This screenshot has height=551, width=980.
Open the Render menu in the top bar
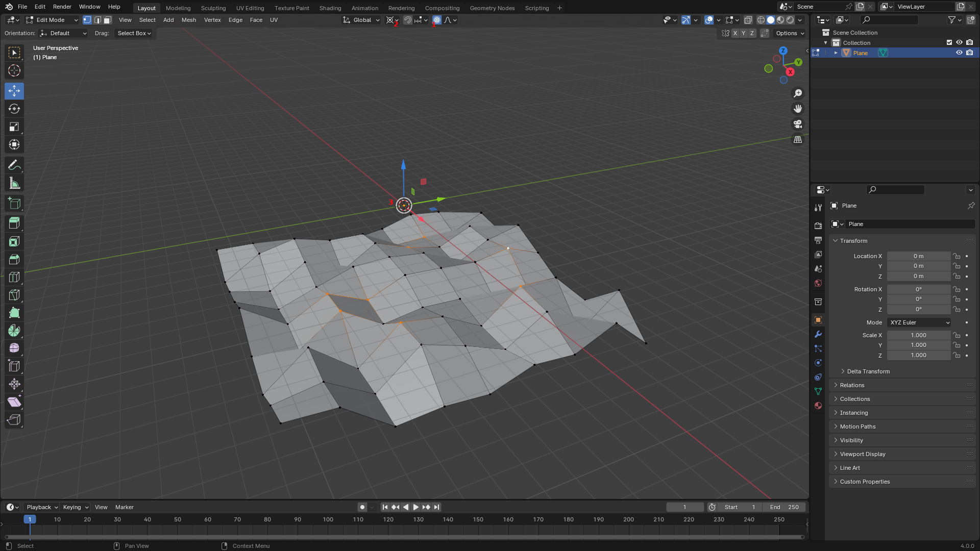pyautogui.click(x=62, y=7)
